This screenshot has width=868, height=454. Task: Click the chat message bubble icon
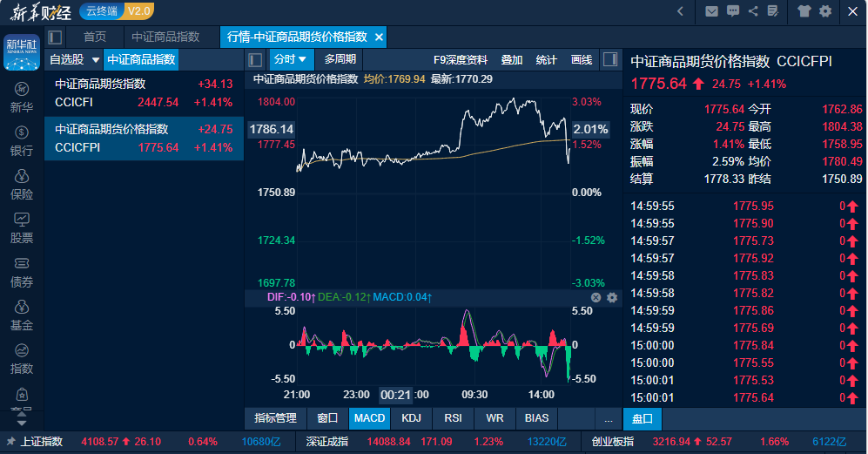coord(733,11)
